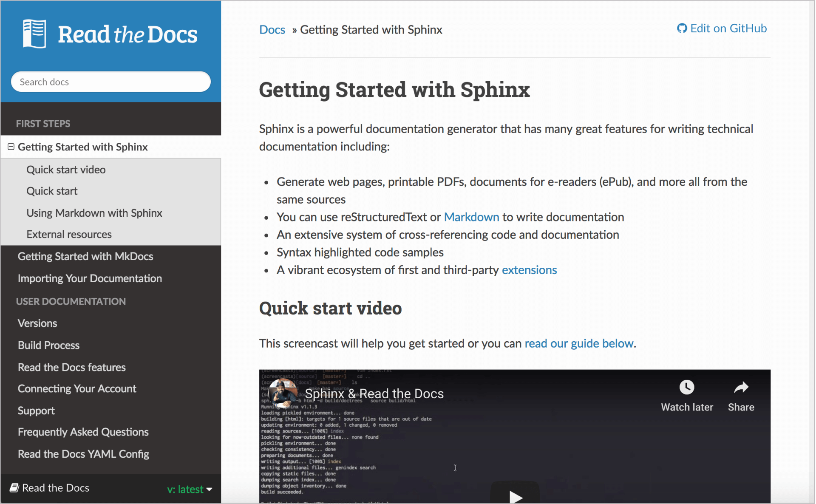Click the FIRST STEPS section caption
This screenshot has width=816, height=504.
(x=43, y=124)
